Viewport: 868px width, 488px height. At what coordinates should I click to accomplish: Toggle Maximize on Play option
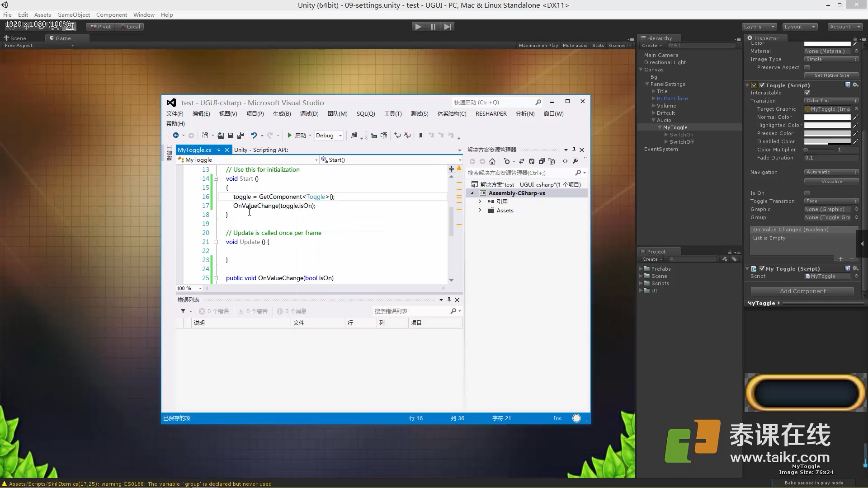click(538, 45)
